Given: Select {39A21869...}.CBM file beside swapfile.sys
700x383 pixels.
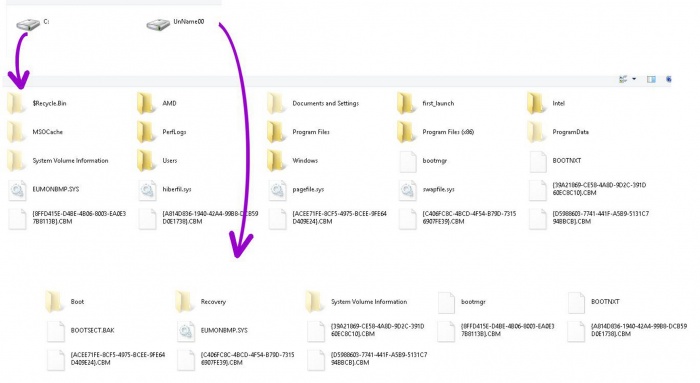Looking at the screenshot, I should [588, 189].
